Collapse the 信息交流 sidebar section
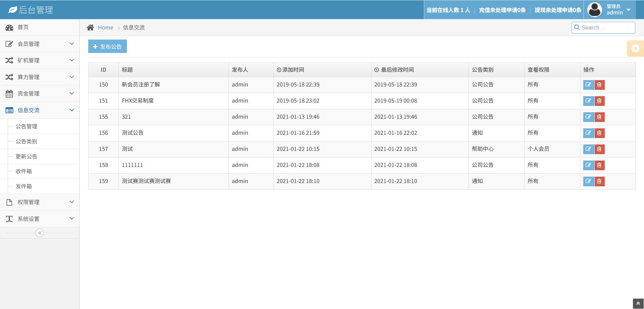The height and width of the screenshot is (309, 644). point(40,110)
